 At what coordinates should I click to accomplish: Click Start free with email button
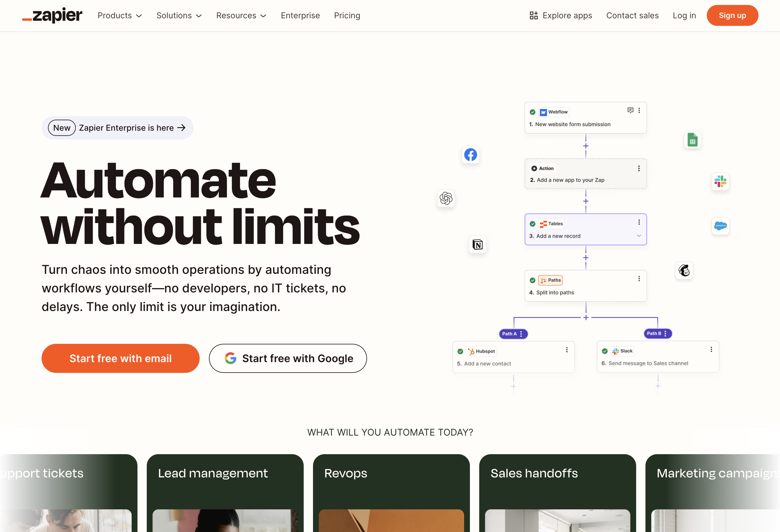pyautogui.click(x=121, y=358)
